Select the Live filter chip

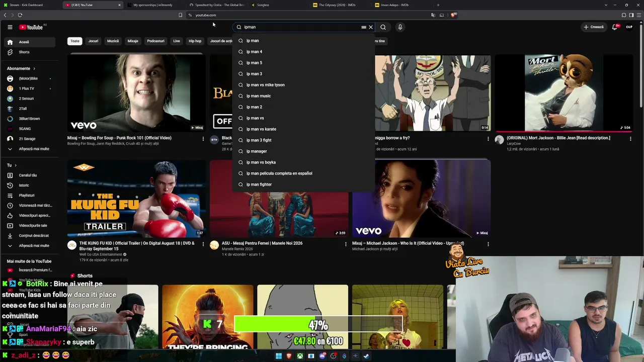(177, 41)
